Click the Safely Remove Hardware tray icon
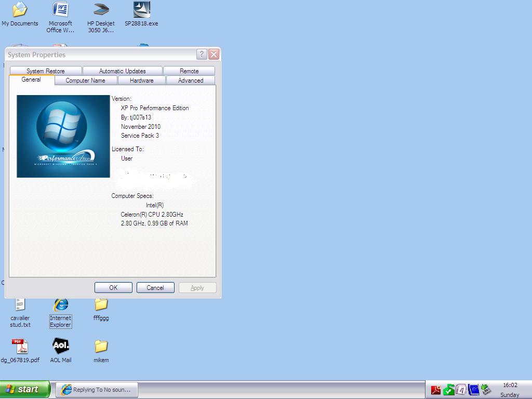Image resolution: width=532 pixels, height=399 pixels. 486,390
